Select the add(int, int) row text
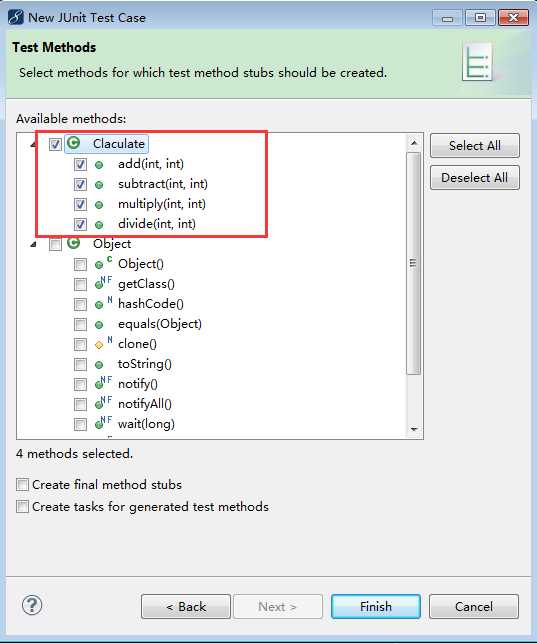Screen dimensions: 537x644 151,164
